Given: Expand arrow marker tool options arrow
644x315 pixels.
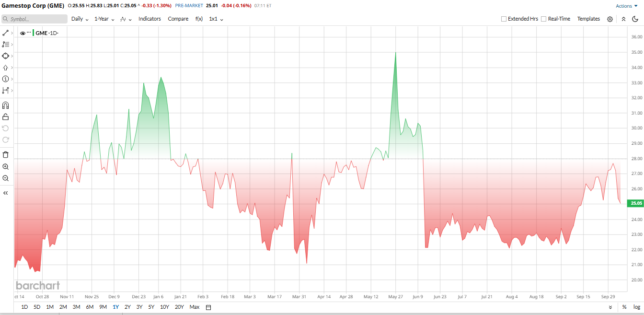Looking at the screenshot, I should click(12, 68).
